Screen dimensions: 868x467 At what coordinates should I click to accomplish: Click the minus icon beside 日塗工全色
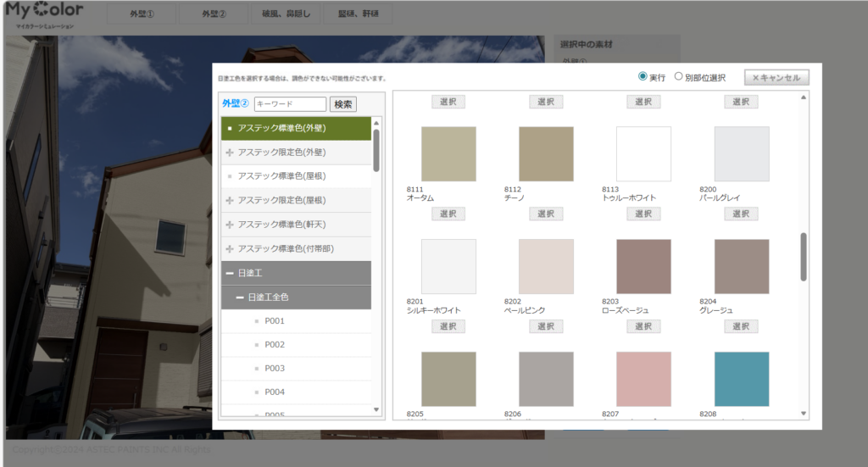click(240, 297)
